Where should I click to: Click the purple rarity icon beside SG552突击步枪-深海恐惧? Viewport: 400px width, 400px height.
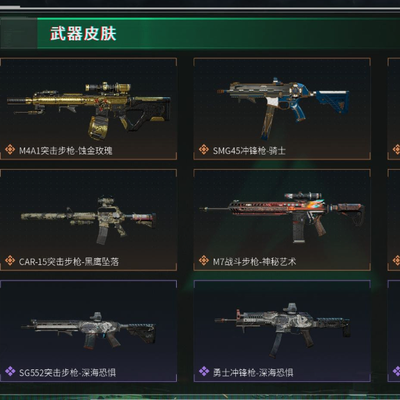pyautogui.click(x=10, y=371)
